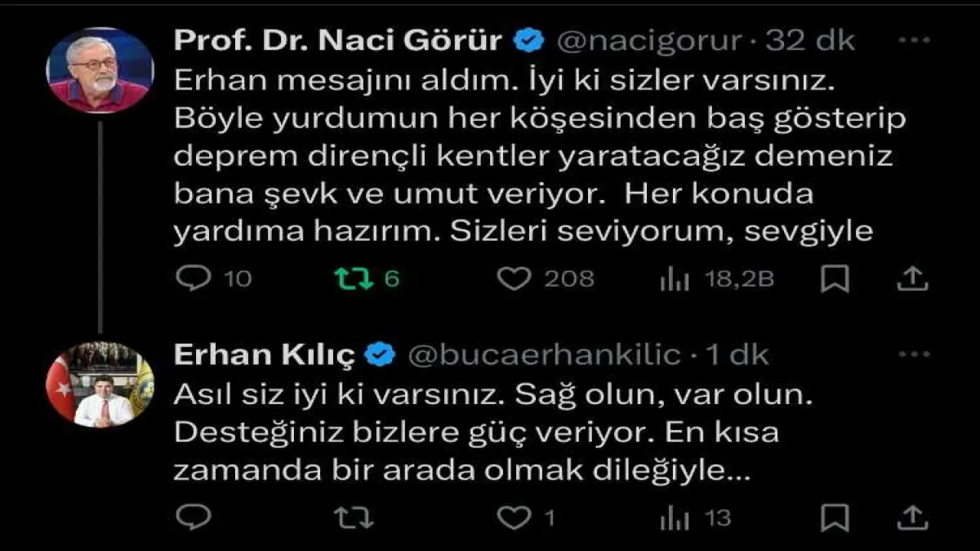Click the @bucaerhankilic handle
This screenshot has height=551, width=980.
tap(543, 355)
